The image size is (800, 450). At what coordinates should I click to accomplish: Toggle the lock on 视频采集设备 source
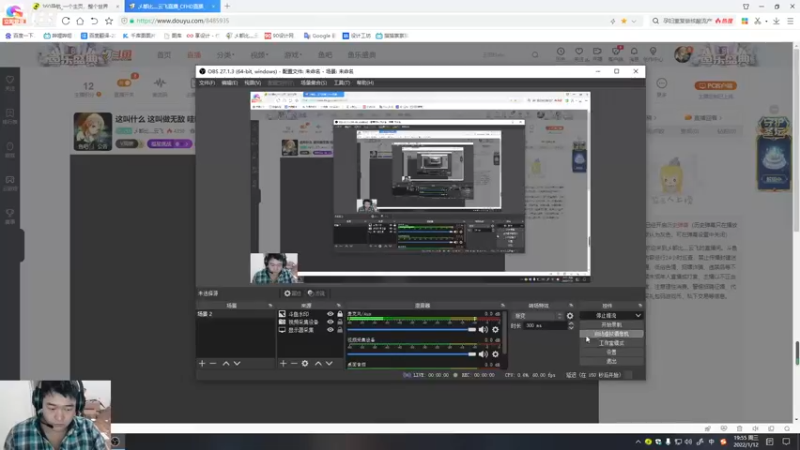[x=340, y=322]
